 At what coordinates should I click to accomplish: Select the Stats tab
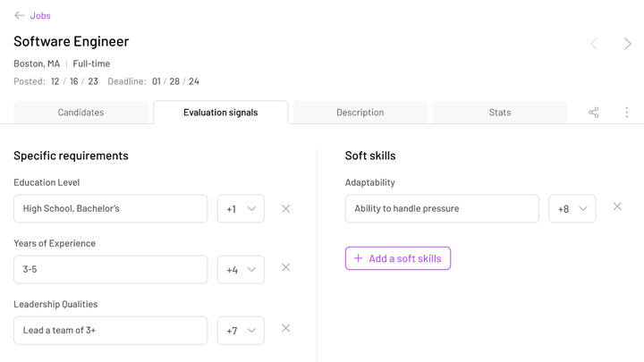point(500,113)
